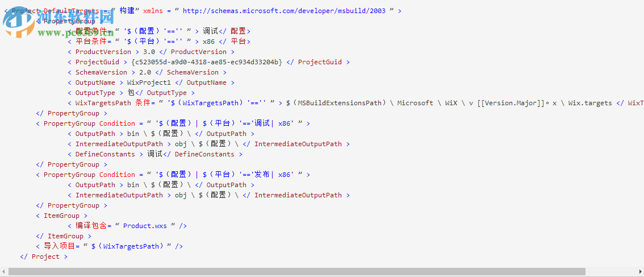The width and height of the screenshot is (644, 277).
Task: Click the closing OutputName tag
Action: (204, 82)
